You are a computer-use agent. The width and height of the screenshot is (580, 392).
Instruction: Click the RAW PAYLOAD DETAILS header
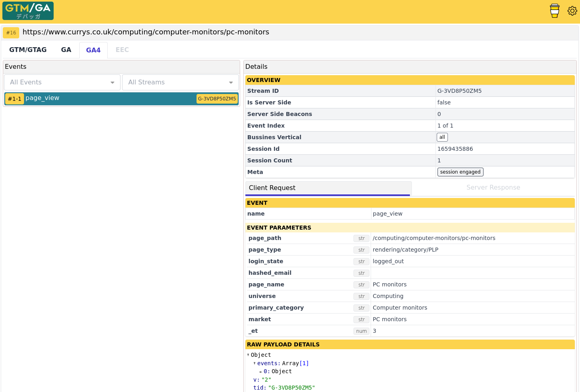click(x=410, y=344)
